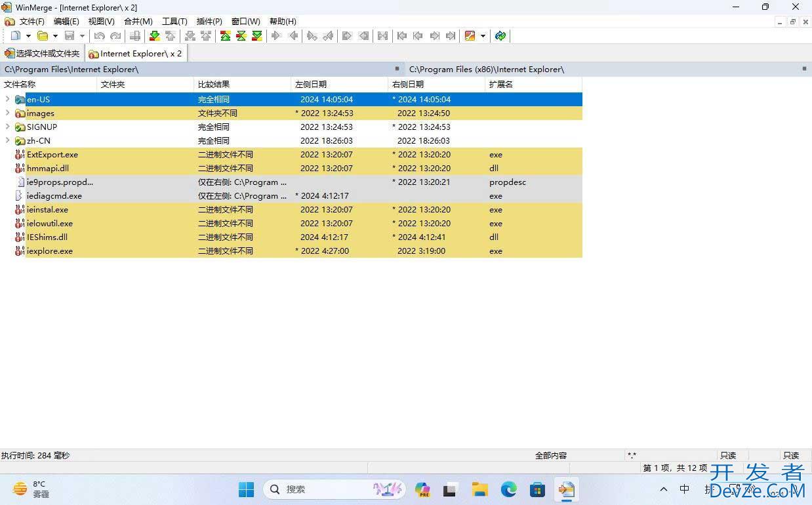The width and height of the screenshot is (812, 505).
Task: Click the Open folder toolbar icon
Action: click(43, 35)
